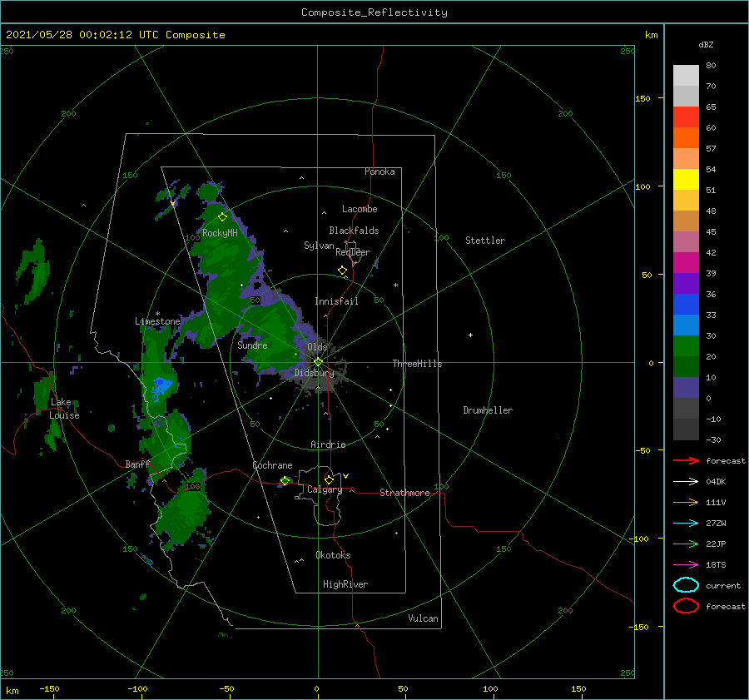Select the ThreeHills label
The height and width of the screenshot is (700, 749).
point(417,364)
